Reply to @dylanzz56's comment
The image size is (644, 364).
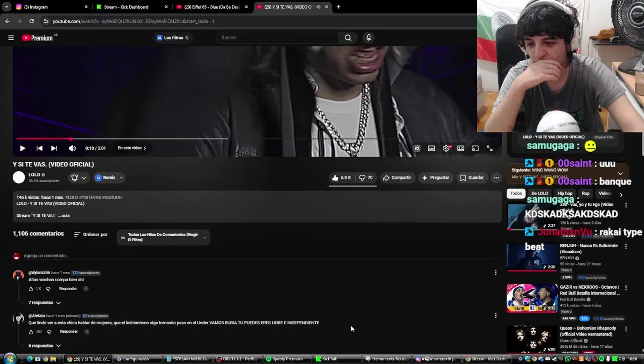coord(68,289)
